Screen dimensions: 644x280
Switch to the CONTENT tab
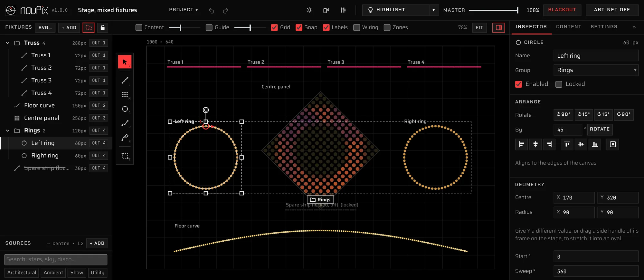tap(569, 27)
